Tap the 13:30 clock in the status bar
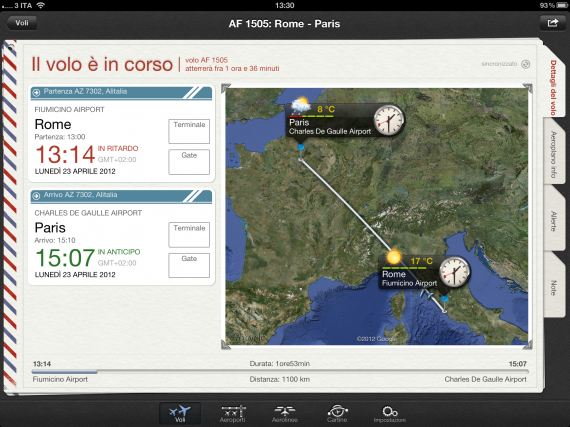 pos(285,5)
